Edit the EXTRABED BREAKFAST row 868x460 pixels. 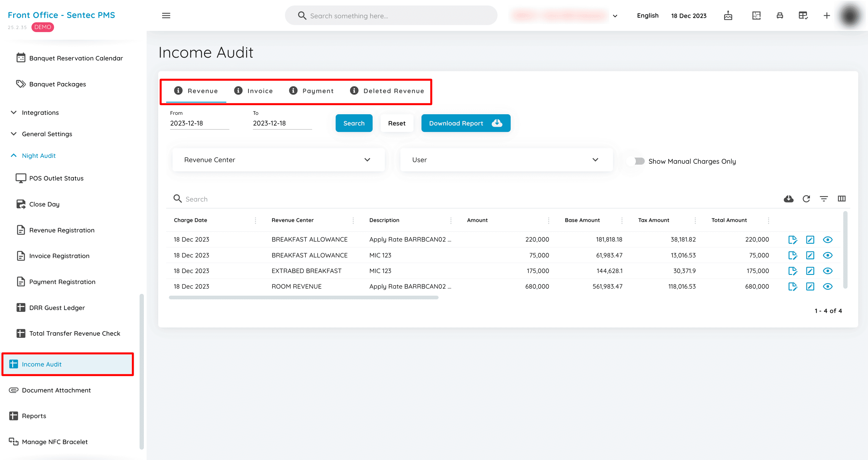810,271
